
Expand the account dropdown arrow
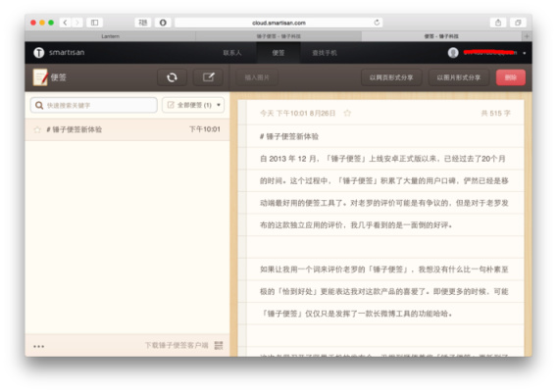tap(525, 53)
